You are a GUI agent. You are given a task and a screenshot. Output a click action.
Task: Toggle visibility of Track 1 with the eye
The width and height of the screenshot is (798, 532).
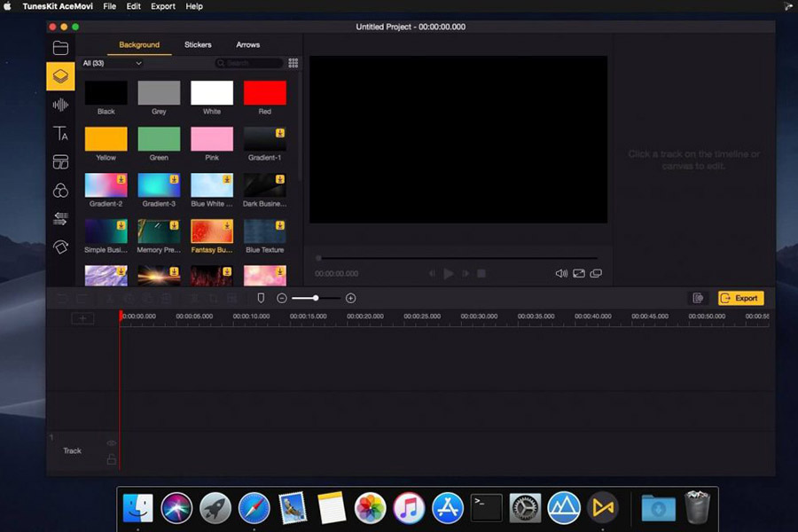tap(111, 442)
